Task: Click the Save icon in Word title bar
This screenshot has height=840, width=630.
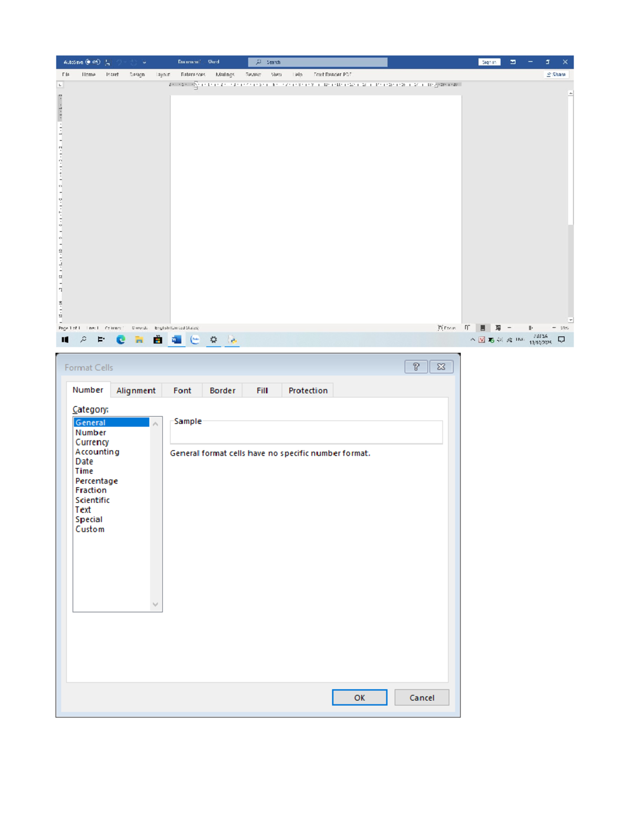Action: 108,62
